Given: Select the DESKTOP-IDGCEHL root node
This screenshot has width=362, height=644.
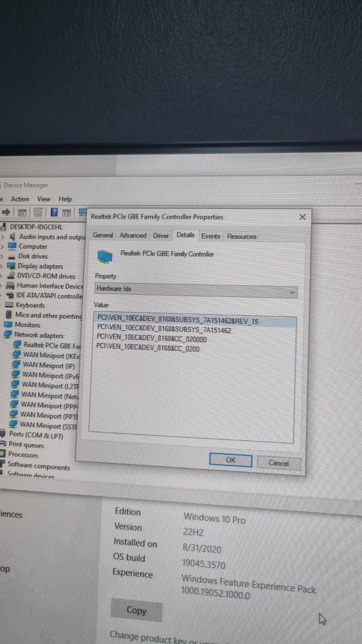Looking at the screenshot, I should (36, 227).
